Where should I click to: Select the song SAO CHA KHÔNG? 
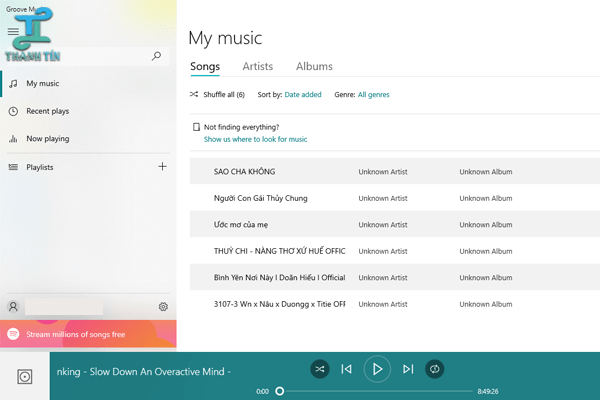(x=244, y=172)
